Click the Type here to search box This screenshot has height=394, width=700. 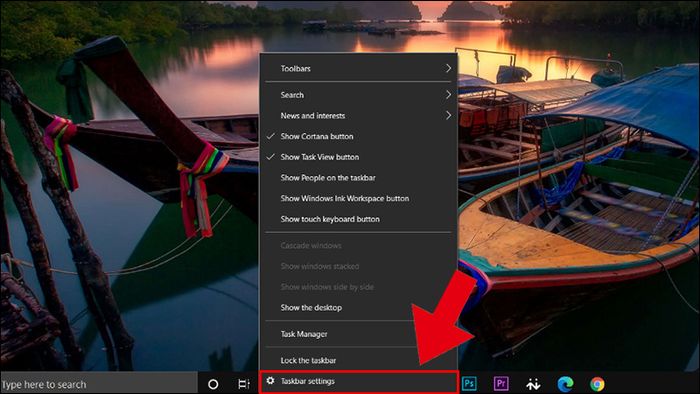pos(99,384)
